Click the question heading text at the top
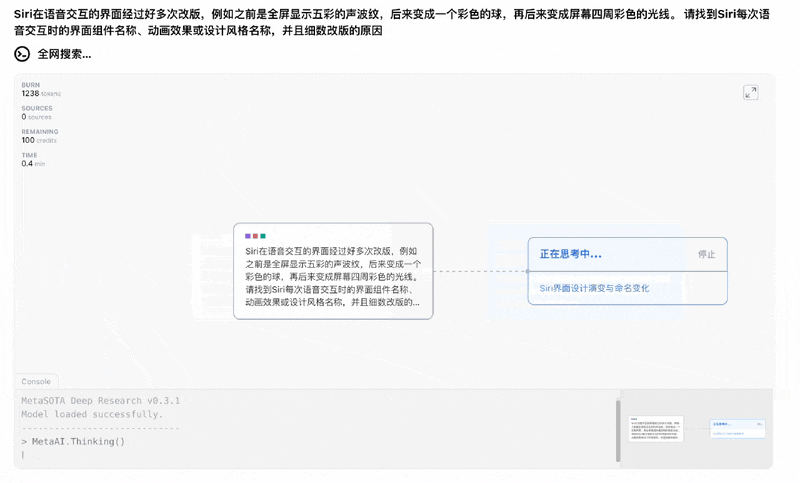Image resolution: width=800 pixels, height=483 pixels. 392,22
